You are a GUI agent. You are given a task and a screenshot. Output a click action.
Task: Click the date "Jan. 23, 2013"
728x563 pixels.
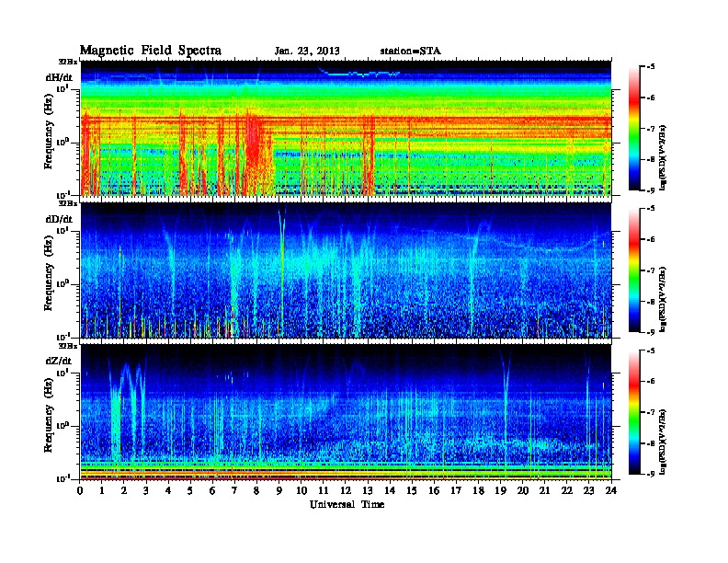click(x=307, y=51)
